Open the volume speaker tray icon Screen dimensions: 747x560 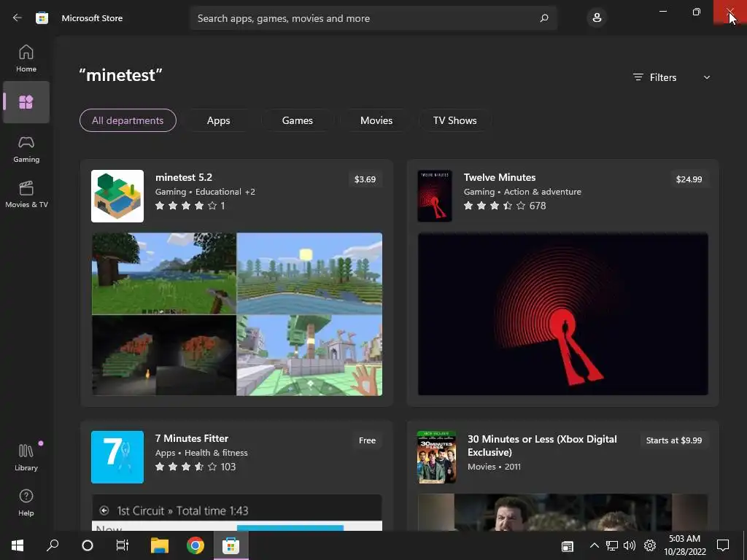click(x=630, y=545)
